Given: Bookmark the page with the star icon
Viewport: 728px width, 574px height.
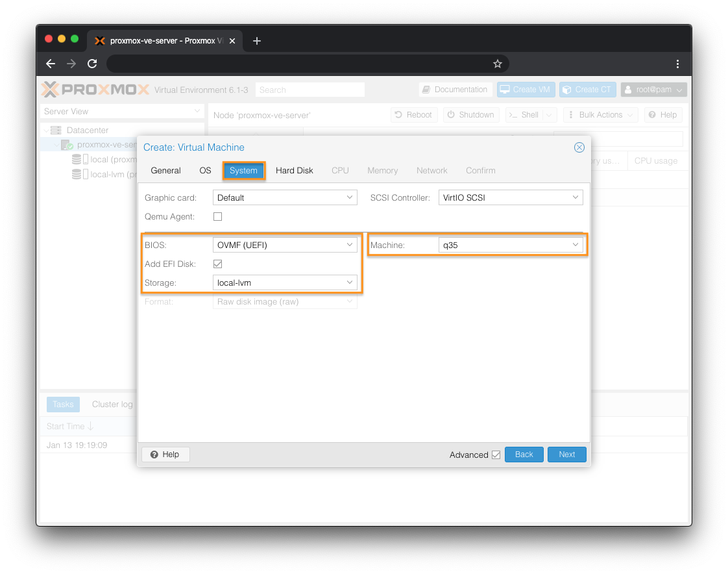Looking at the screenshot, I should [x=497, y=64].
